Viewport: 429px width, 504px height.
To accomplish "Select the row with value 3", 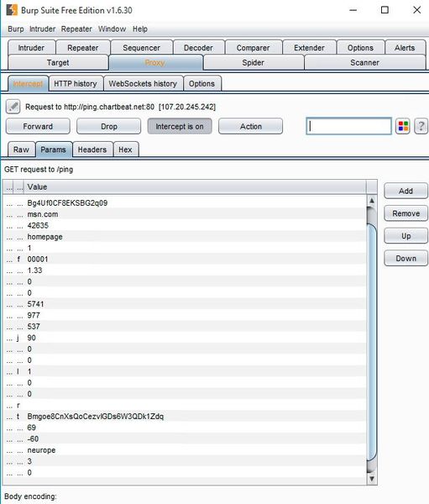I will click(185, 461).
